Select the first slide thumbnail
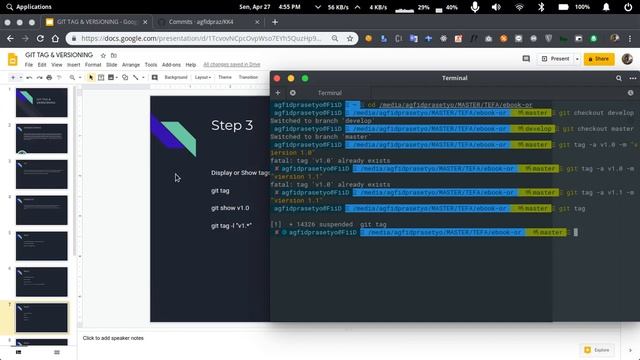The width and height of the screenshot is (640, 360). [42, 102]
